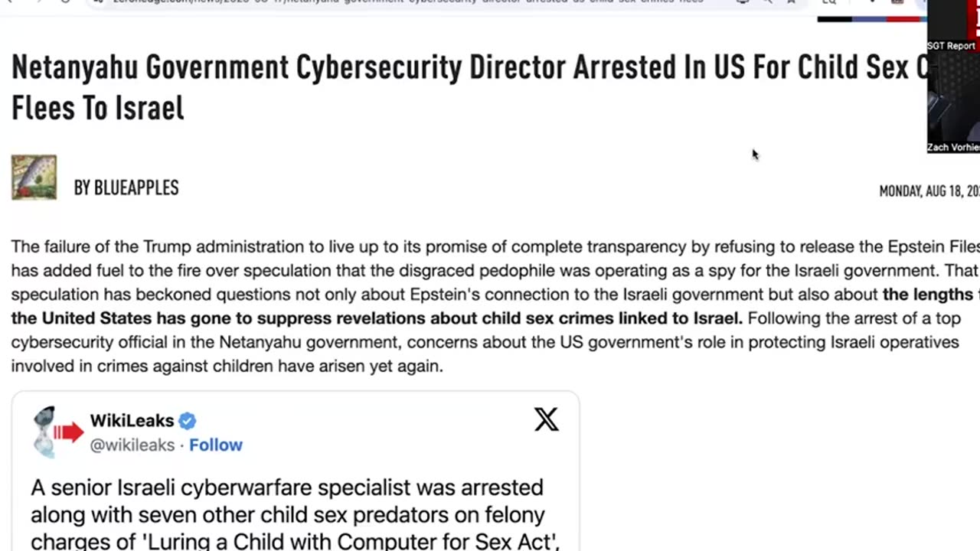
Task: Open the X logo in the embedded tweet
Action: [546, 419]
